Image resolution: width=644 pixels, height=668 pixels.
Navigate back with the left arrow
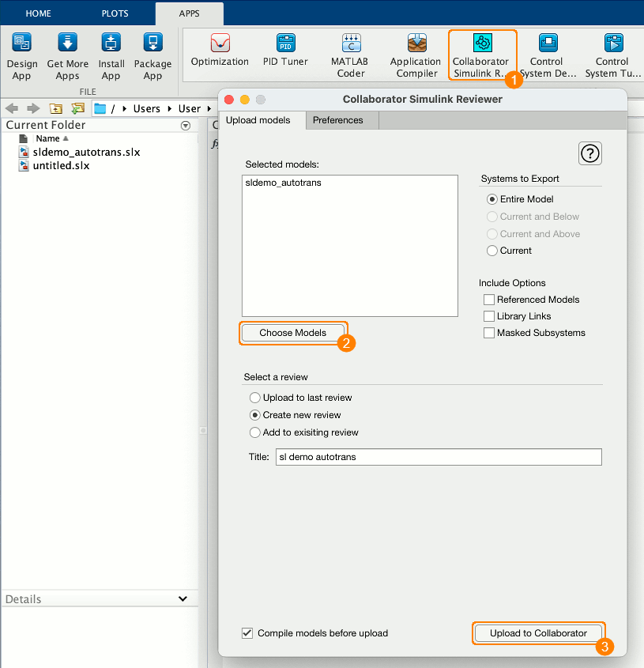(x=12, y=108)
